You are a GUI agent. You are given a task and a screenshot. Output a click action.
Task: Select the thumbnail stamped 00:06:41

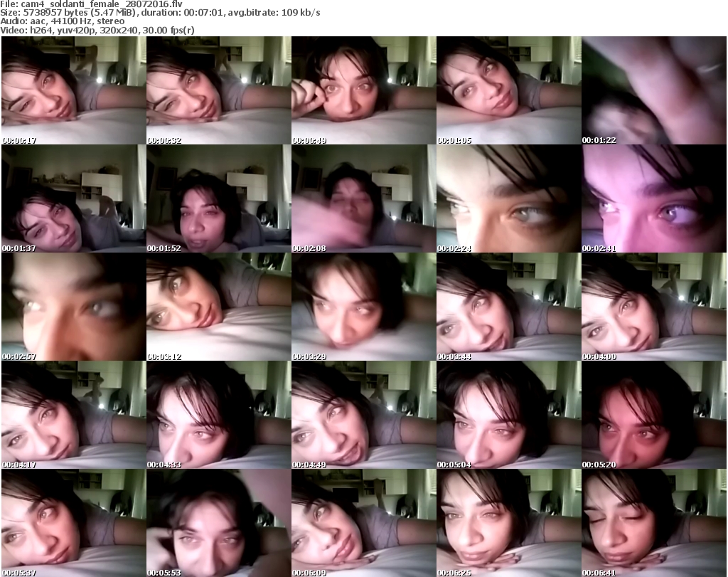(654, 523)
